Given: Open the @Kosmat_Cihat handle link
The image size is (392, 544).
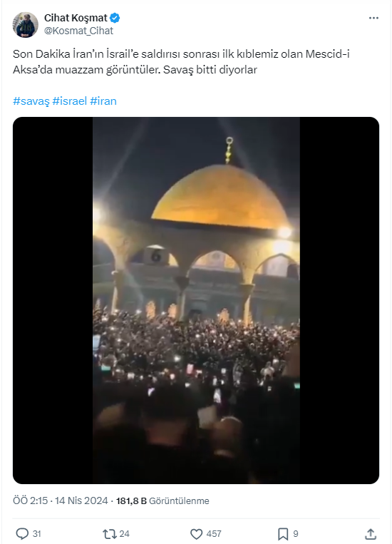Looking at the screenshot, I should click(78, 31).
